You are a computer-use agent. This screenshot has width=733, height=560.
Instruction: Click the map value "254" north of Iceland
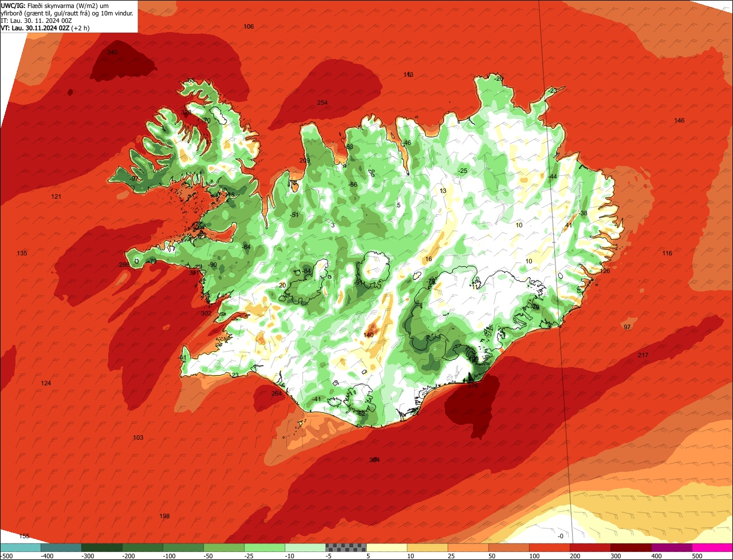pos(322,103)
